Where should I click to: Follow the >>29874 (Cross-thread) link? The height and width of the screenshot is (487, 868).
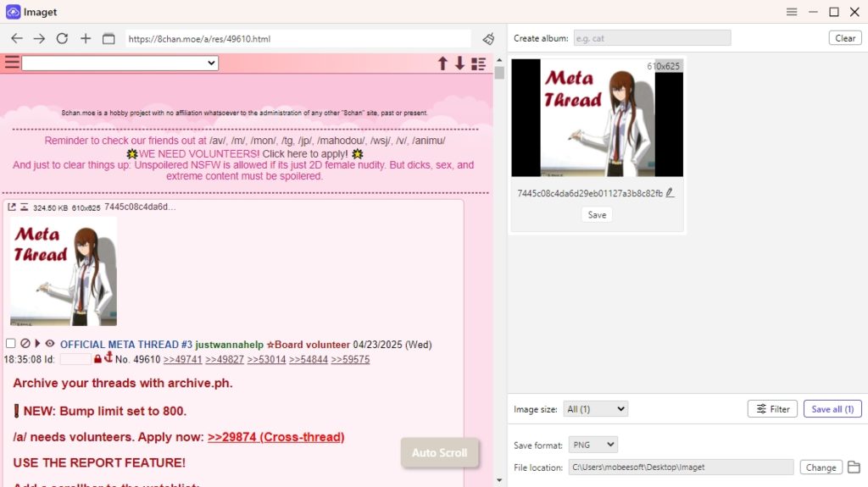point(275,437)
